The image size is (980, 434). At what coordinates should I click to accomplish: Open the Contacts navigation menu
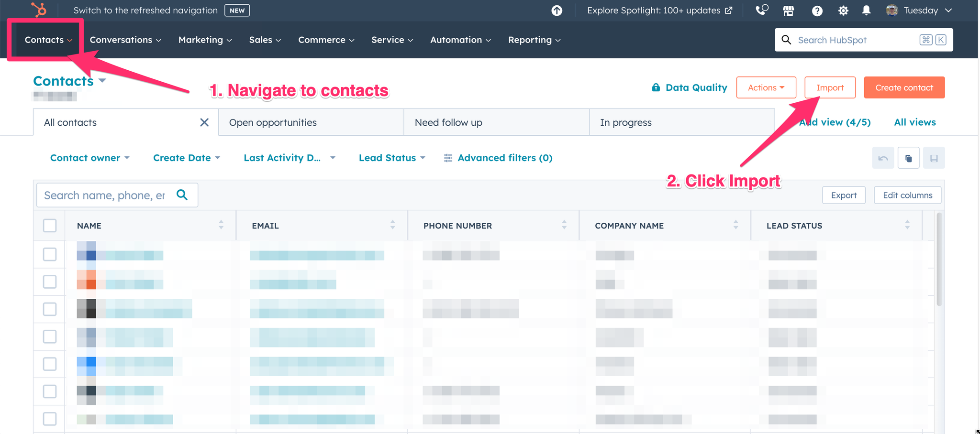point(48,40)
